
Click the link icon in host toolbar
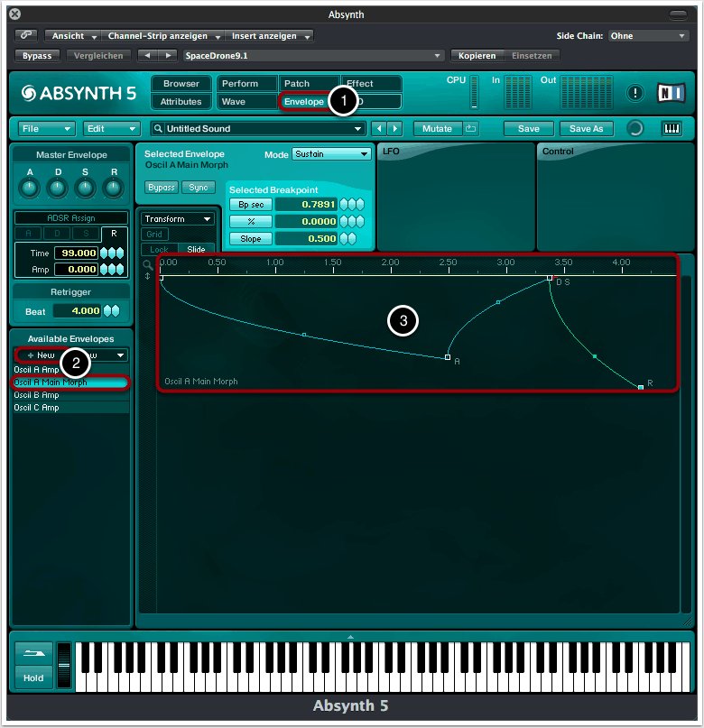(26, 36)
